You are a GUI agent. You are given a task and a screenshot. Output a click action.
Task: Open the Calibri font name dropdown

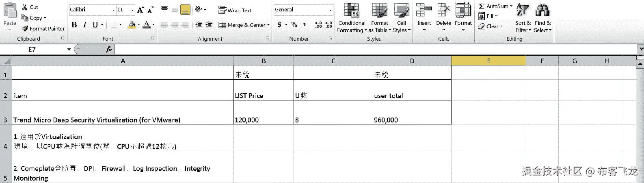coord(113,10)
